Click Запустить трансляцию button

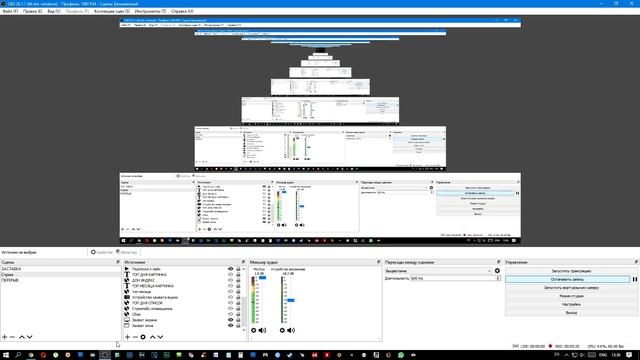click(x=571, y=271)
